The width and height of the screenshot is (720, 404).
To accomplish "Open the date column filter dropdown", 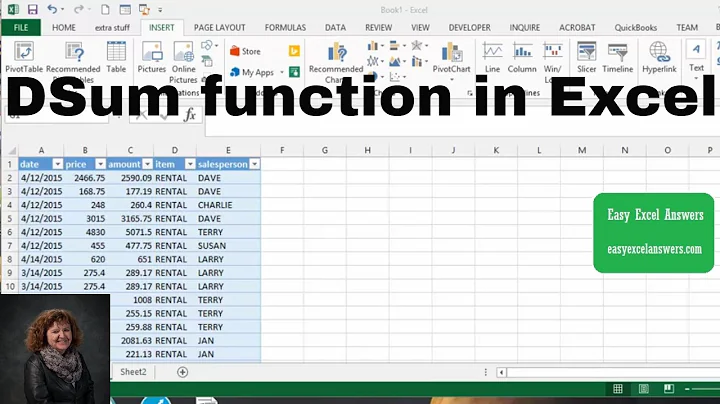I will 57,164.
